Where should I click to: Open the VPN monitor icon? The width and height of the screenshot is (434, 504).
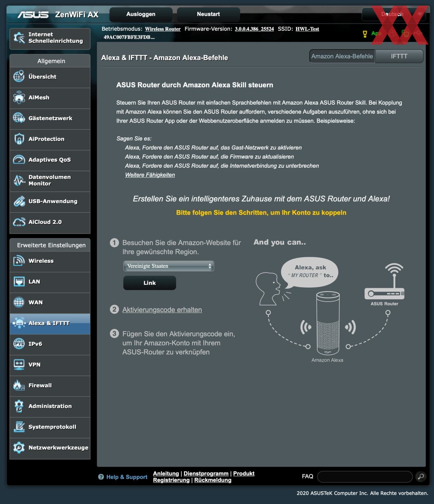click(x=19, y=364)
